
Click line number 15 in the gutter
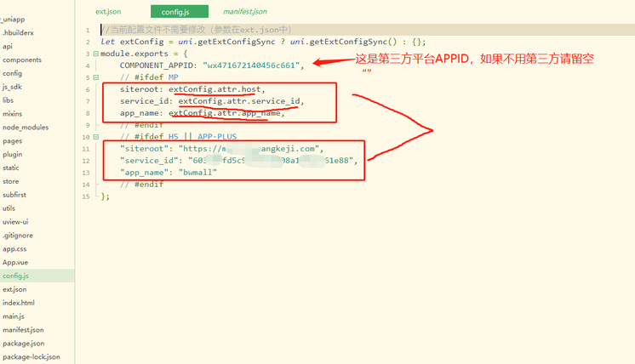click(x=86, y=196)
